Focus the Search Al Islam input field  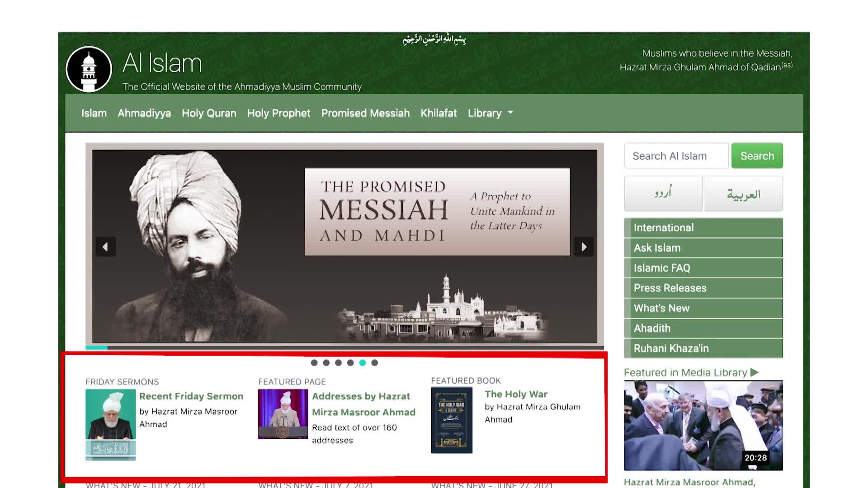[676, 156]
